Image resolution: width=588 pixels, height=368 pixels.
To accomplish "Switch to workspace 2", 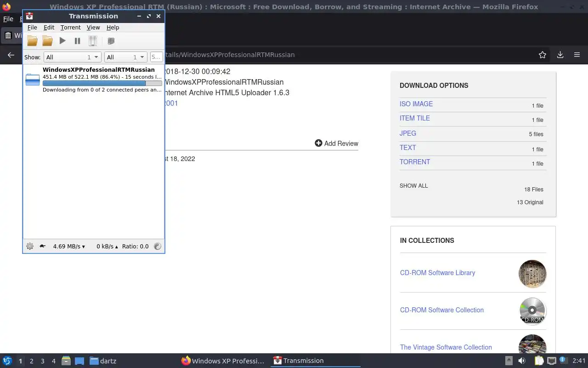I will 31,361.
